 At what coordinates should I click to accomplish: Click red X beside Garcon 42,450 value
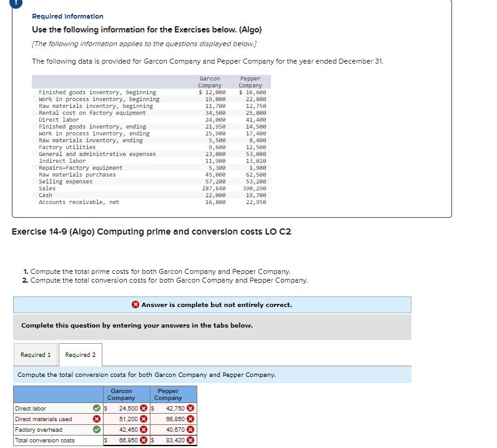click(x=144, y=430)
